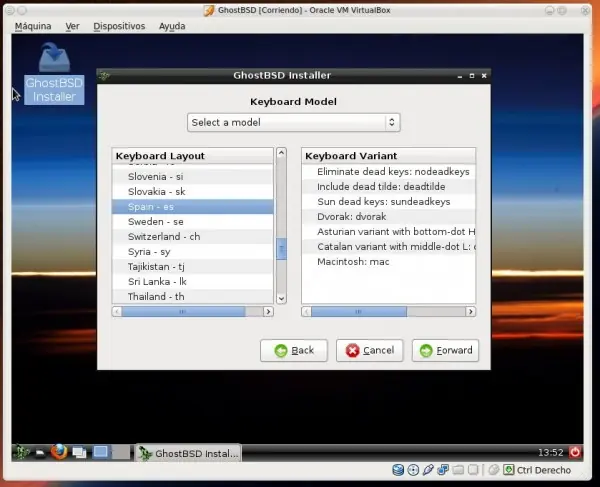The image size is (600, 487).
Task: Switch to first workspace in pager
Action: (101, 452)
